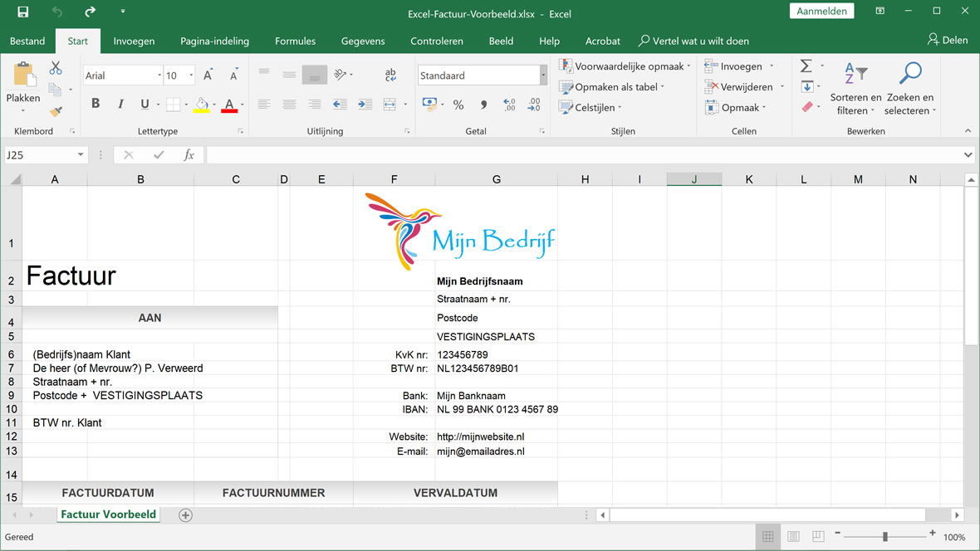Click inside the formula bar
The width and height of the screenshot is (980, 551).
(x=498, y=154)
